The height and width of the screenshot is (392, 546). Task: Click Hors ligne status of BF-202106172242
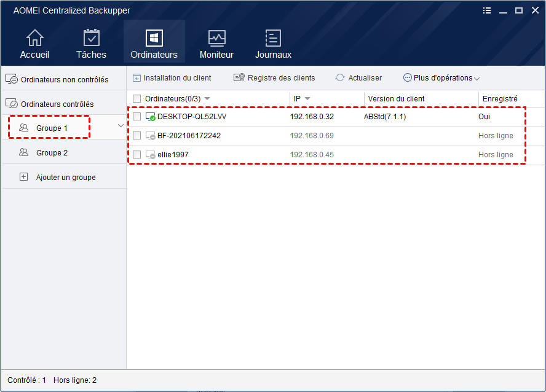pos(496,136)
